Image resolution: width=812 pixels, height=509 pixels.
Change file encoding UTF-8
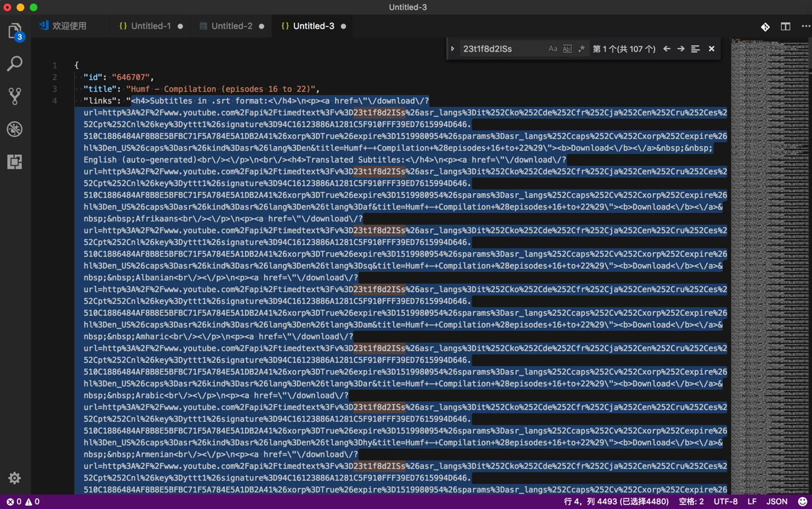(725, 502)
